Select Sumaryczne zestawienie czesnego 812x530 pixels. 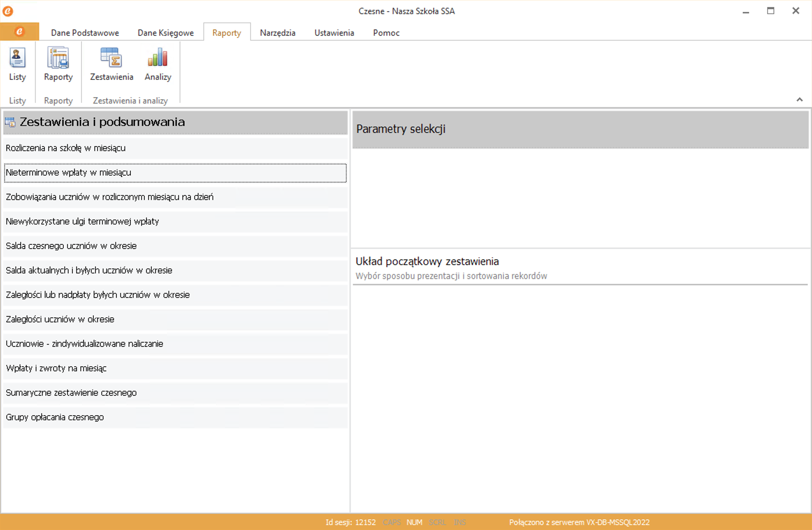(x=71, y=393)
